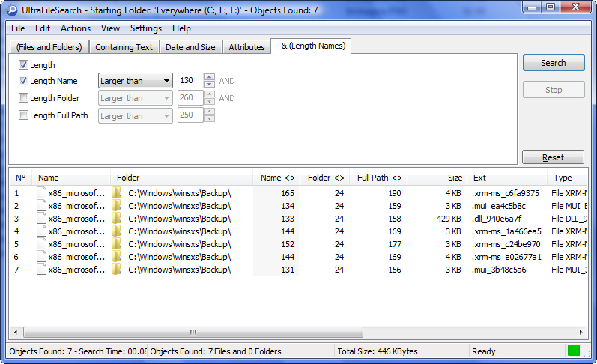597x364 pixels.
Task: Click the Stop button
Action: [x=554, y=90]
